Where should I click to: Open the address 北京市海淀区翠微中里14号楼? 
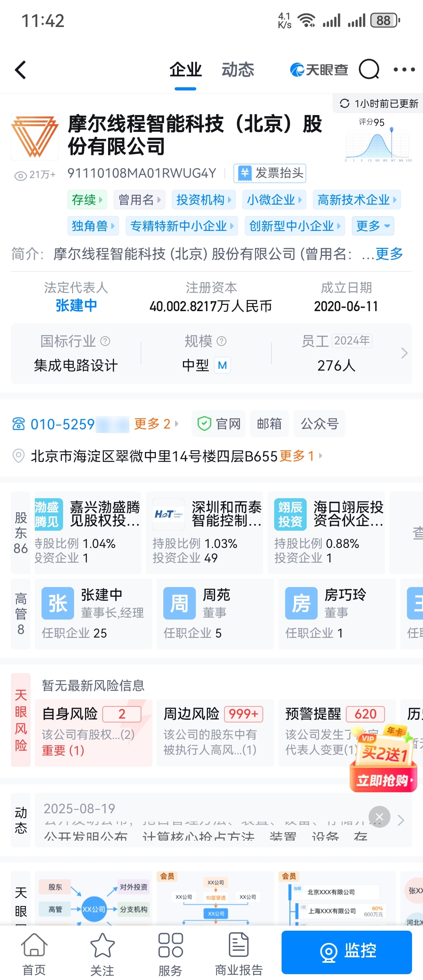(x=154, y=456)
